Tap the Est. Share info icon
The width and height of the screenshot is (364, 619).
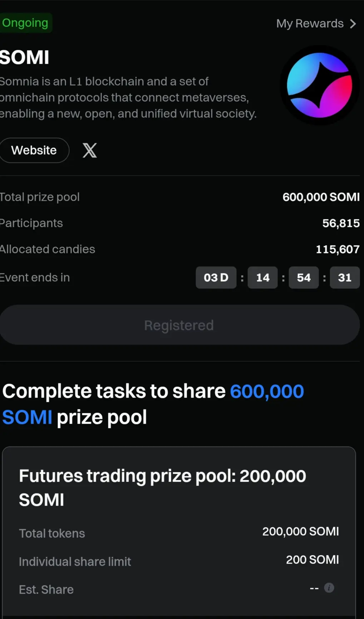[x=329, y=588]
